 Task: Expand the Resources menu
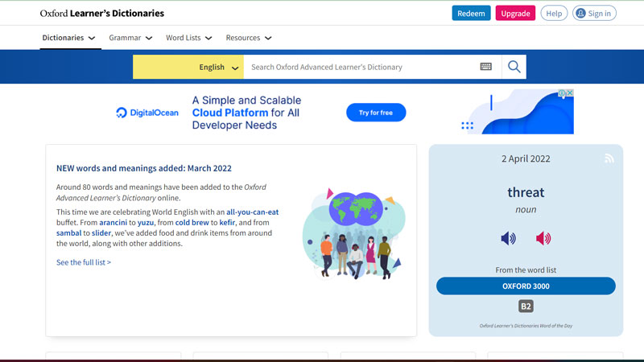(x=249, y=38)
